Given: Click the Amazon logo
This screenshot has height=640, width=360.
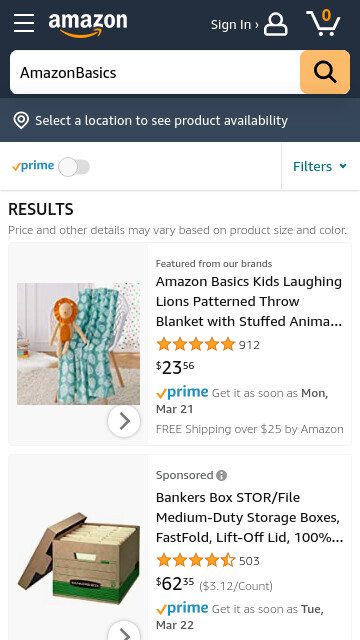Looking at the screenshot, I should coord(88,24).
